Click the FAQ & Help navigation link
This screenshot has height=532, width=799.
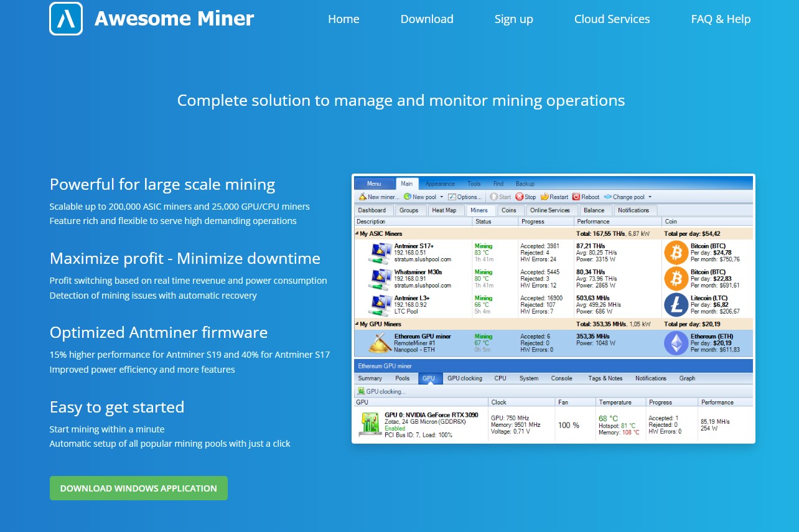click(721, 19)
